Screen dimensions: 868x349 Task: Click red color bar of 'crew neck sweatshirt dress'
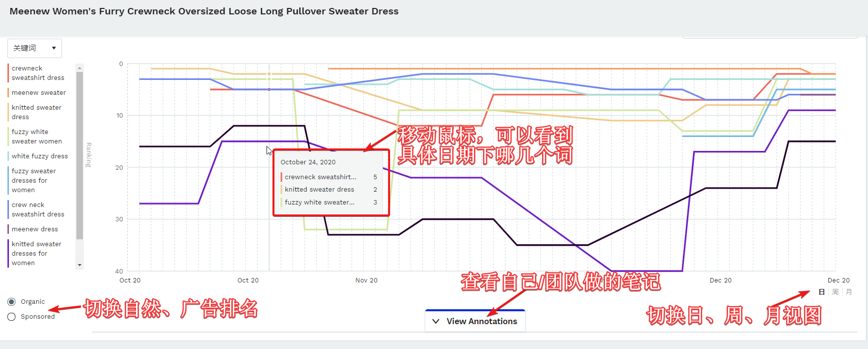click(8, 209)
